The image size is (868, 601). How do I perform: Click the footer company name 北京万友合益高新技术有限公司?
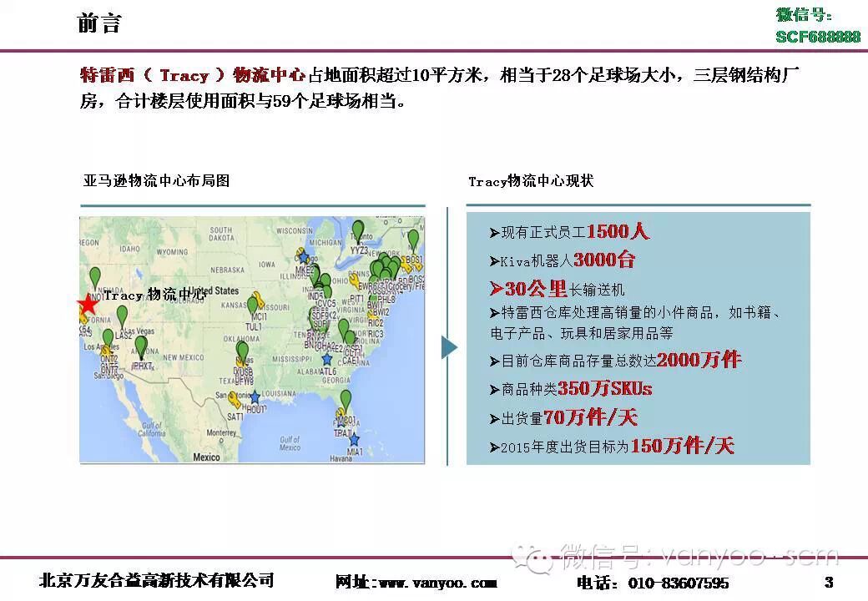click(x=157, y=580)
